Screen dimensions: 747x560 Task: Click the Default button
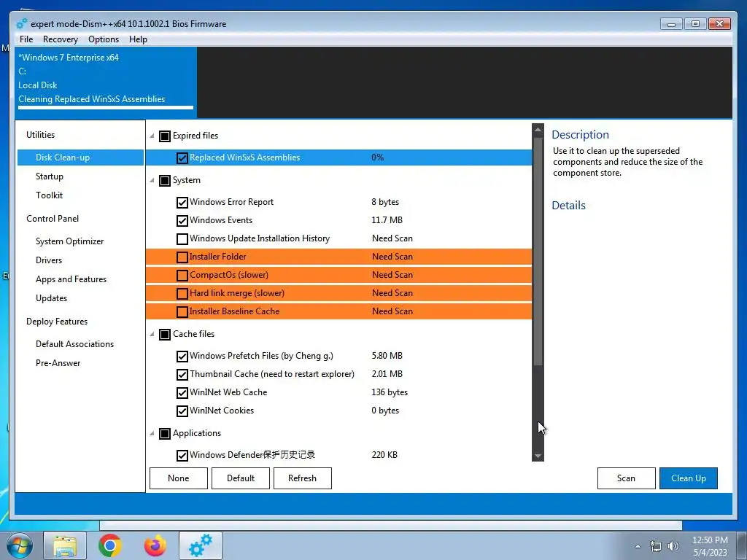coord(241,478)
